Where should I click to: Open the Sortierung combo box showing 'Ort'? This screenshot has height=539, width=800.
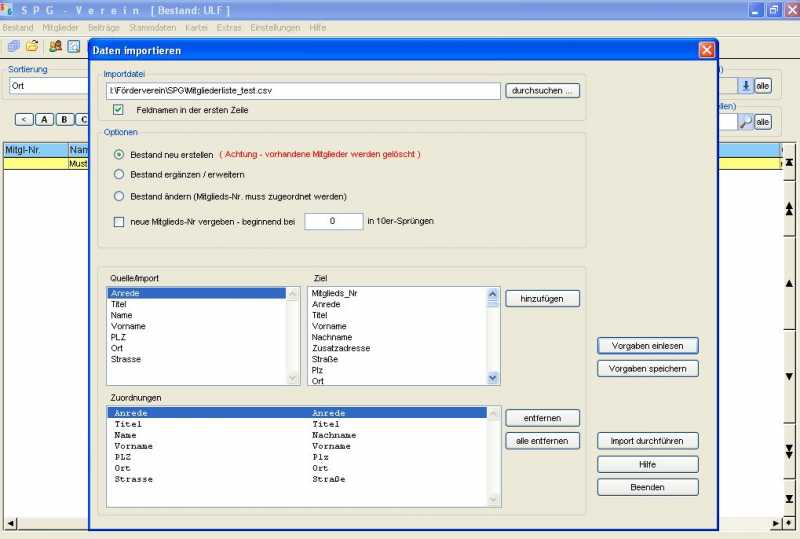pyautogui.click(x=45, y=86)
